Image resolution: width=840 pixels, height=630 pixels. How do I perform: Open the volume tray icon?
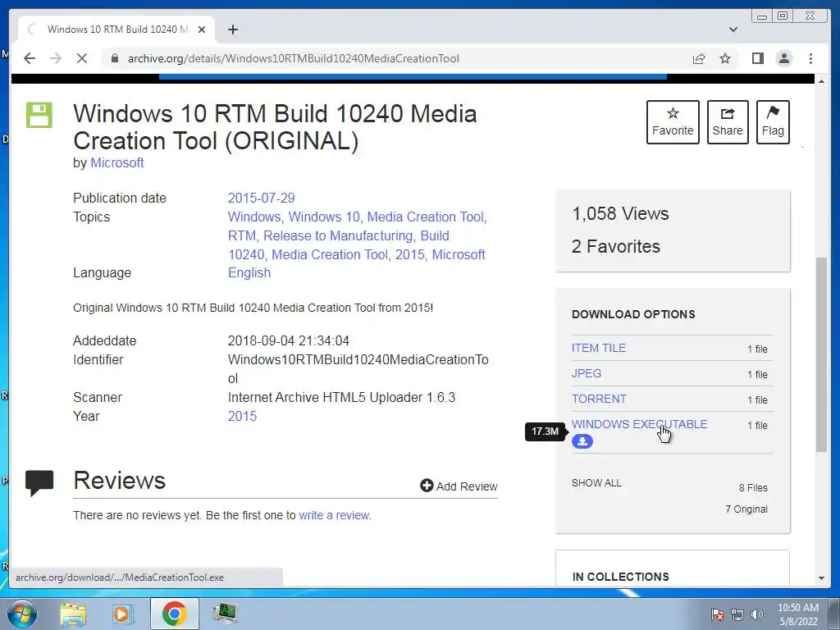click(756, 614)
